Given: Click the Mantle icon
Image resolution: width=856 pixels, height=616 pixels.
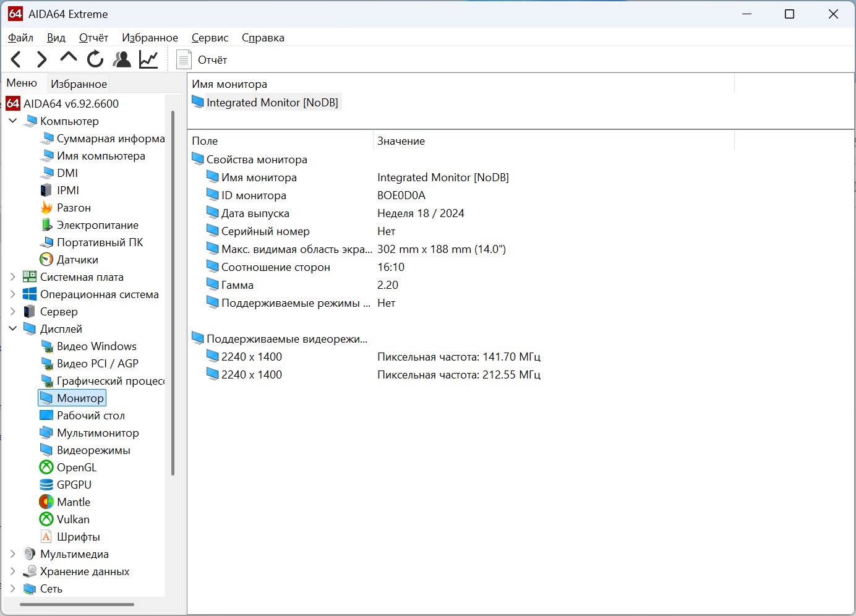Looking at the screenshot, I should coord(46,502).
